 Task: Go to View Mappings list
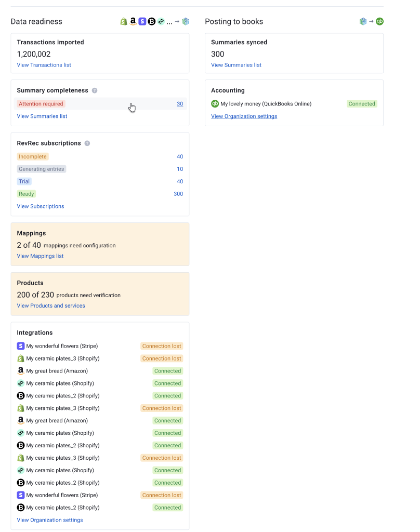[x=40, y=256]
